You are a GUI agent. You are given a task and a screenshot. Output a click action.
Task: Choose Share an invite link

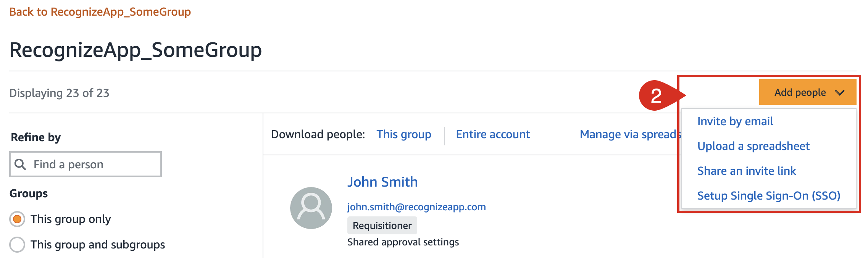747,171
